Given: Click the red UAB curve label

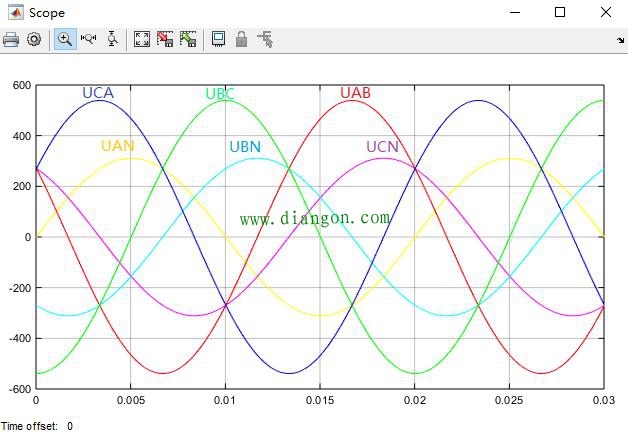Looking at the screenshot, I should 355,93.
